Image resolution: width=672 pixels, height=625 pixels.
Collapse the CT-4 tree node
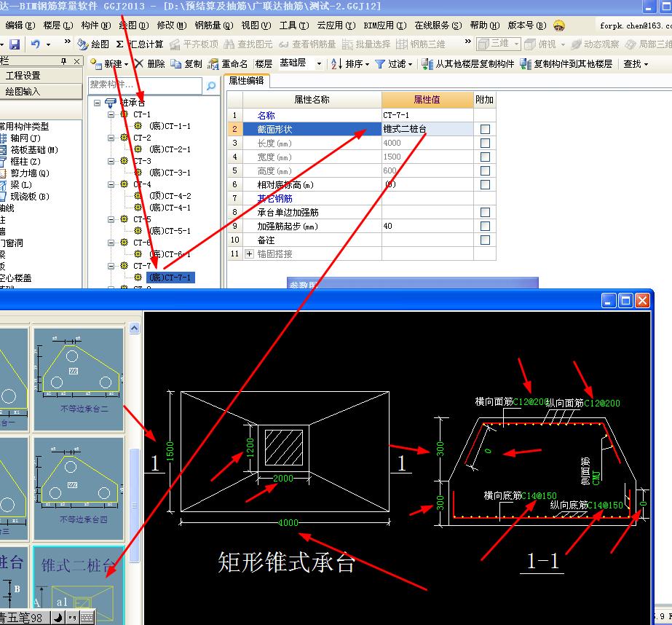point(111,184)
